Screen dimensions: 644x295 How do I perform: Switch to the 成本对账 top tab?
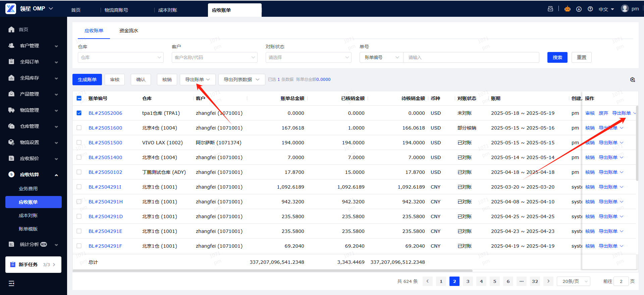pos(168,10)
